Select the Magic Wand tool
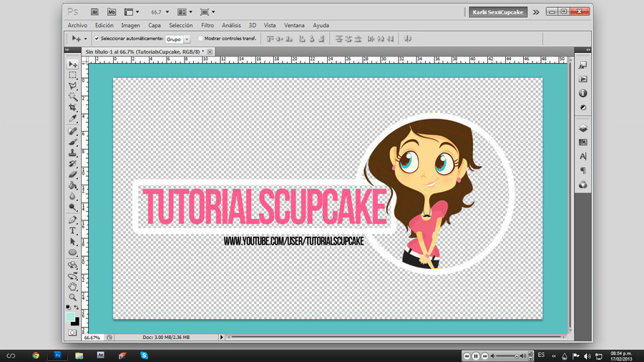The image size is (644, 362). coord(73,97)
